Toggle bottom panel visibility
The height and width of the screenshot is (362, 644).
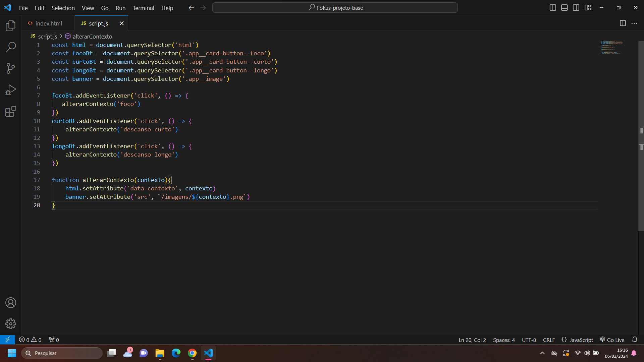(565, 8)
